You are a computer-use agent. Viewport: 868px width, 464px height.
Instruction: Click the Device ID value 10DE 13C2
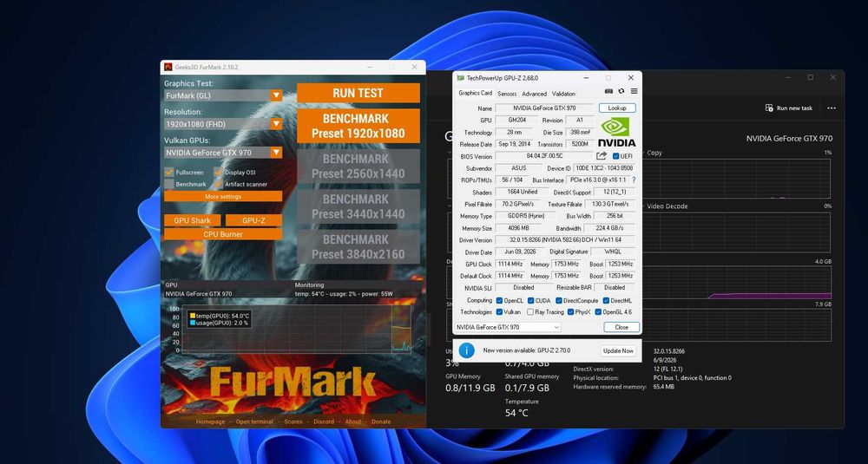[x=604, y=168]
